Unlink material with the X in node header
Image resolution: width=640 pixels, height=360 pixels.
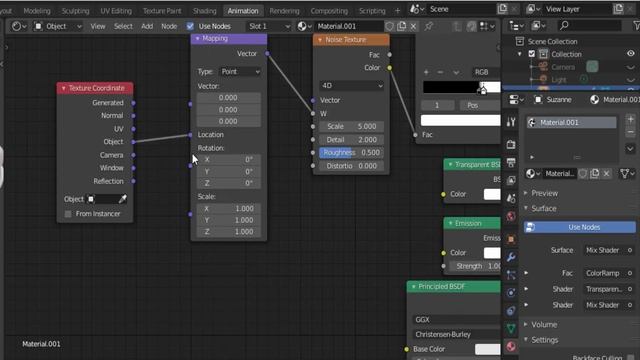[x=413, y=27]
